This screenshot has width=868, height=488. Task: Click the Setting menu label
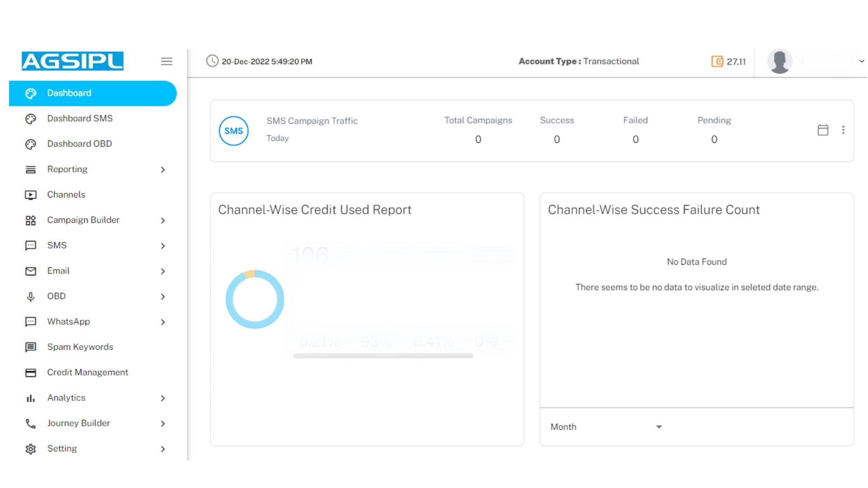click(62, 449)
